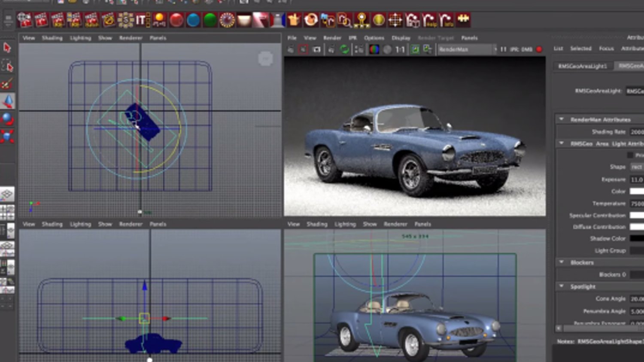Click the green sphere shader shelf icon
Viewport: 644px width, 362px height.
tap(210, 20)
